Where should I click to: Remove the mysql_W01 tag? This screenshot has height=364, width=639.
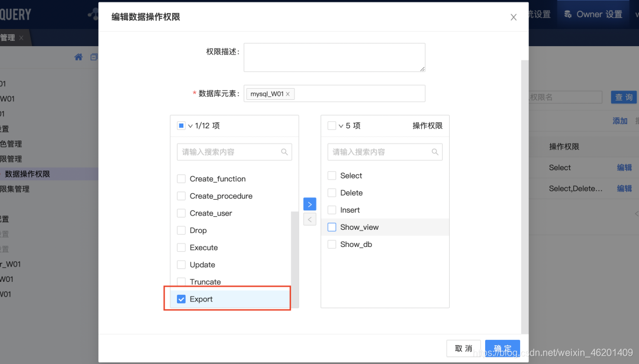tap(288, 94)
